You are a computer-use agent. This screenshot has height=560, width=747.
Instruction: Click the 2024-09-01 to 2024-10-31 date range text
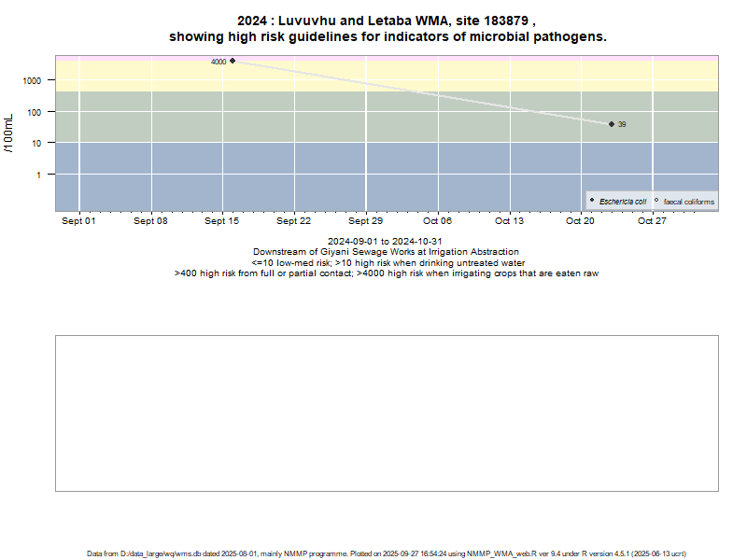click(x=386, y=242)
